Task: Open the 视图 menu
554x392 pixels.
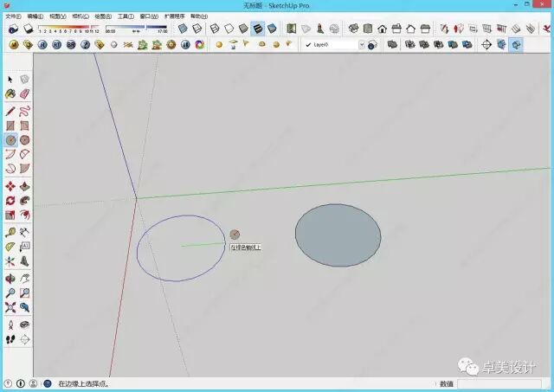Action: point(58,16)
